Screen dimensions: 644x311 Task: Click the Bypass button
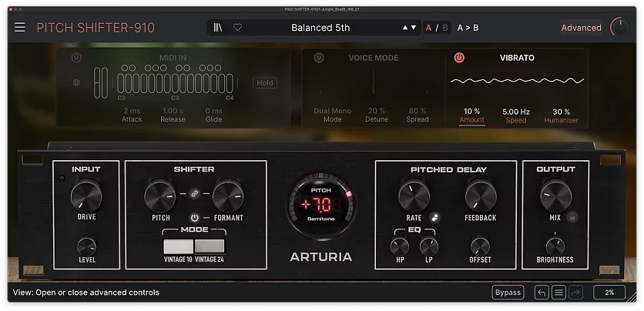pyautogui.click(x=508, y=293)
